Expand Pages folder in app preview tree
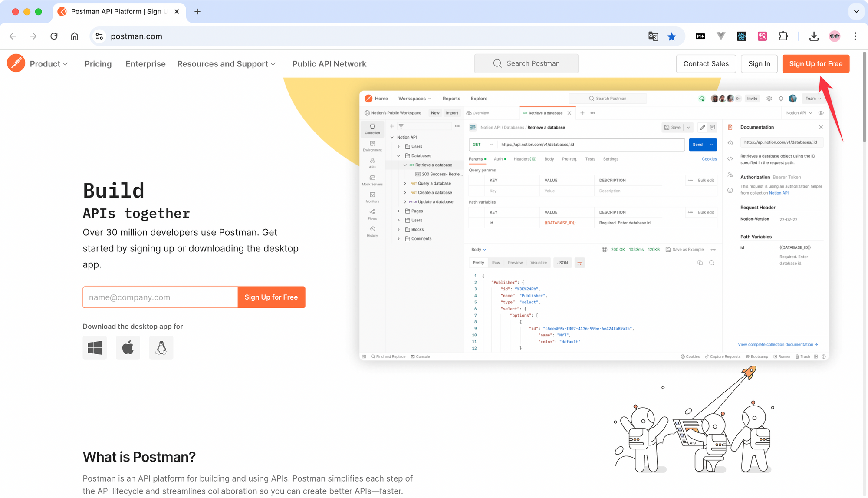The width and height of the screenshot is (868, 498). click(x=398, y=211)
